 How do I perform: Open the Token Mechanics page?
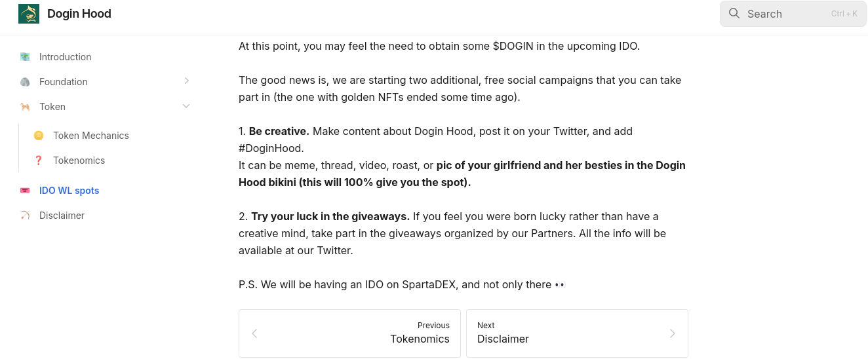pos(91,136)
